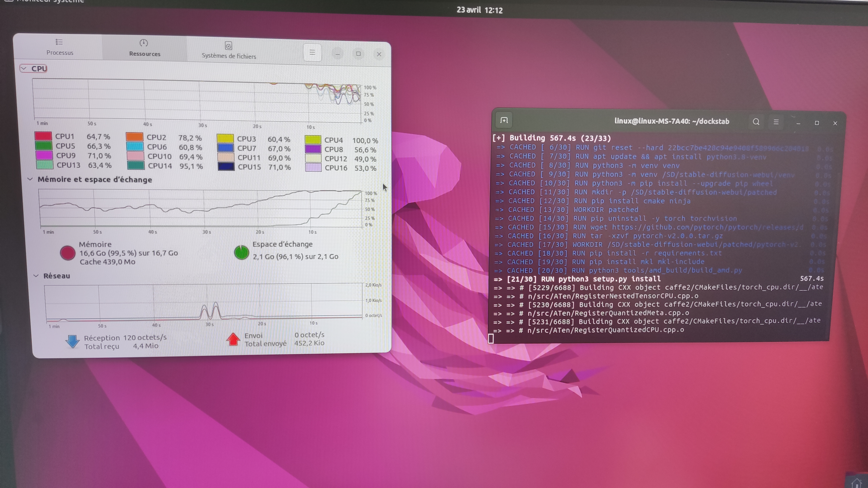Click the memory and swap history graph
This screenshot has width=868, height=488.
(201, 209)
